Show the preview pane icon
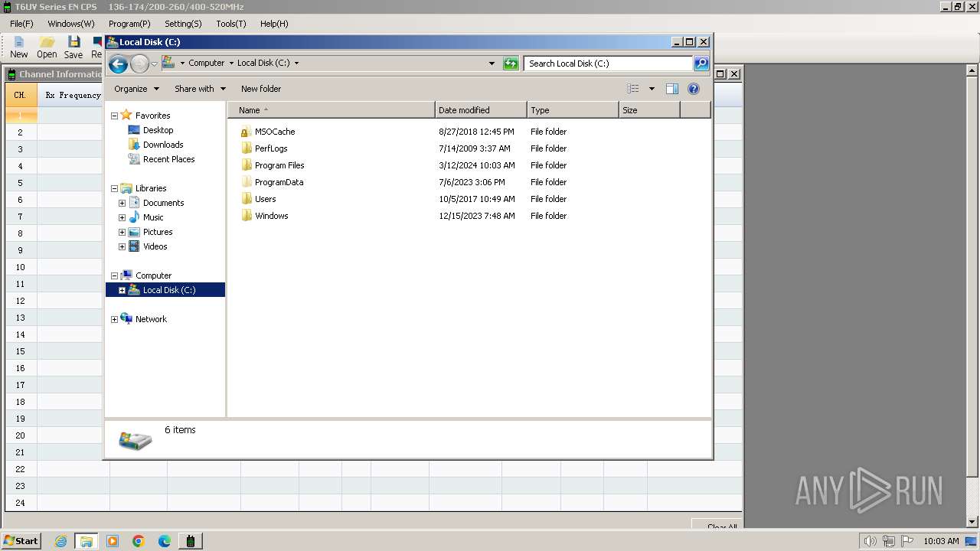 tap(672, 89)
